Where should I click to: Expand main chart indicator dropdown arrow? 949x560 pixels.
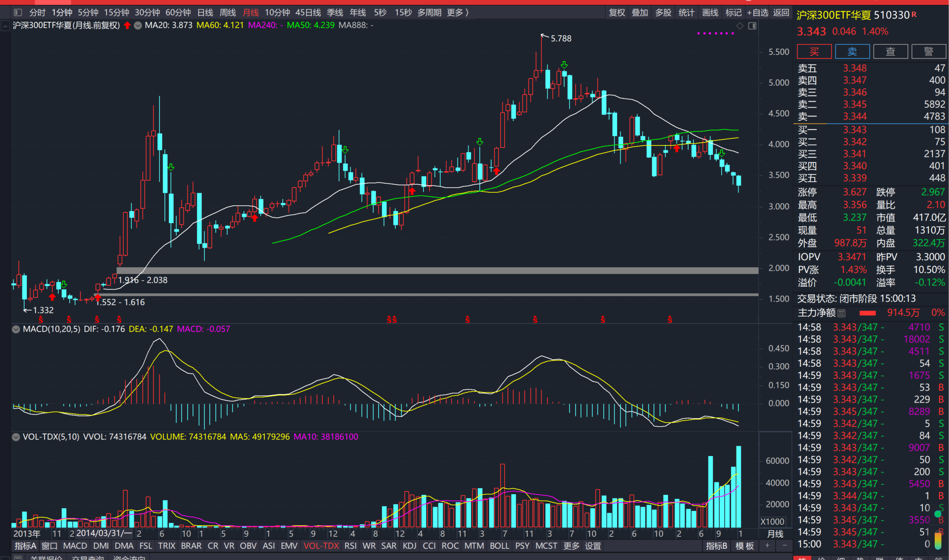coord(138,25)
